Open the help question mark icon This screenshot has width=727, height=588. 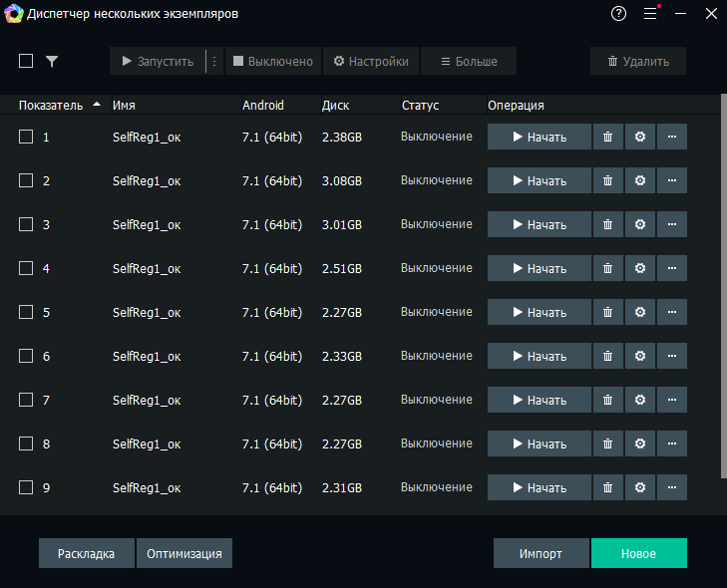pos(619,14)
